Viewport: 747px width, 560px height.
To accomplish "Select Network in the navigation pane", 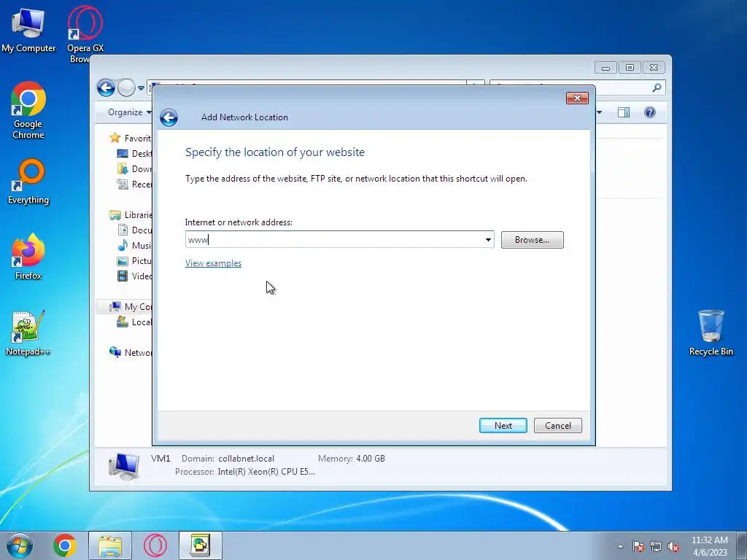I will point(131,352).
